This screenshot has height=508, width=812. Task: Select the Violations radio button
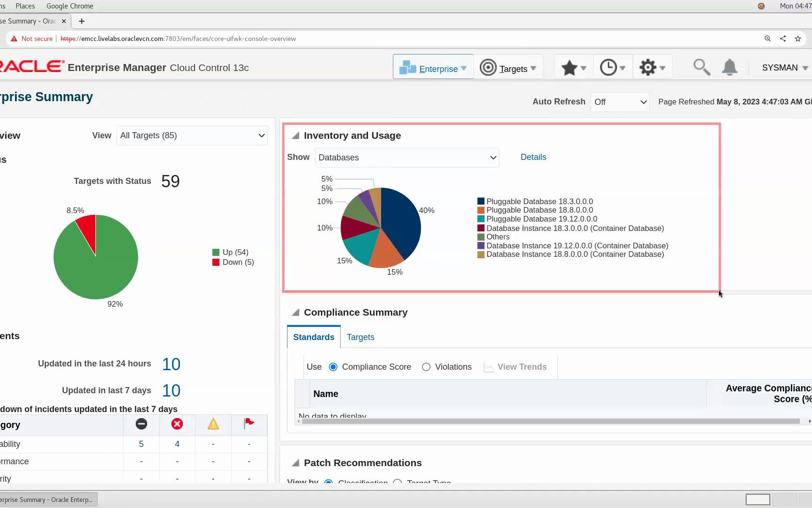426,367
